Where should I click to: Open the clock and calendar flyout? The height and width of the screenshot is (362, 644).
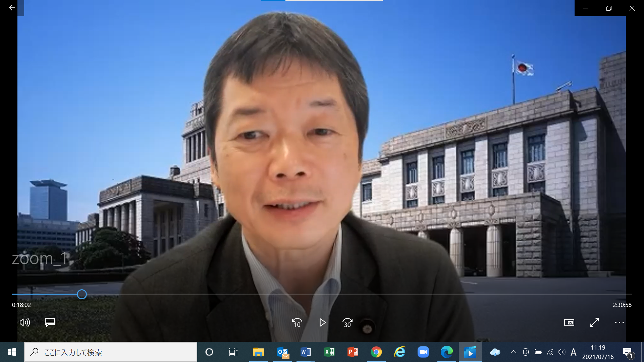[598, 352]
